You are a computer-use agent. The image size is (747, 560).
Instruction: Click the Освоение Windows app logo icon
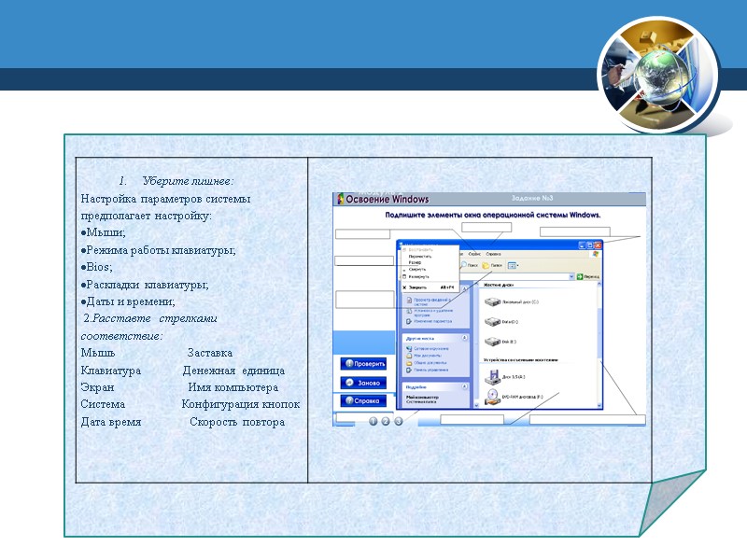340,199
